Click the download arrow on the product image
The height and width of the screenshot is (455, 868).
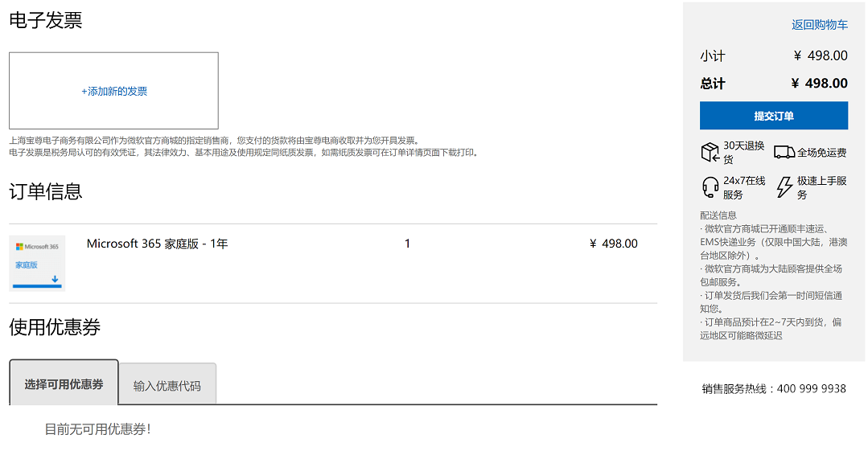55,280
